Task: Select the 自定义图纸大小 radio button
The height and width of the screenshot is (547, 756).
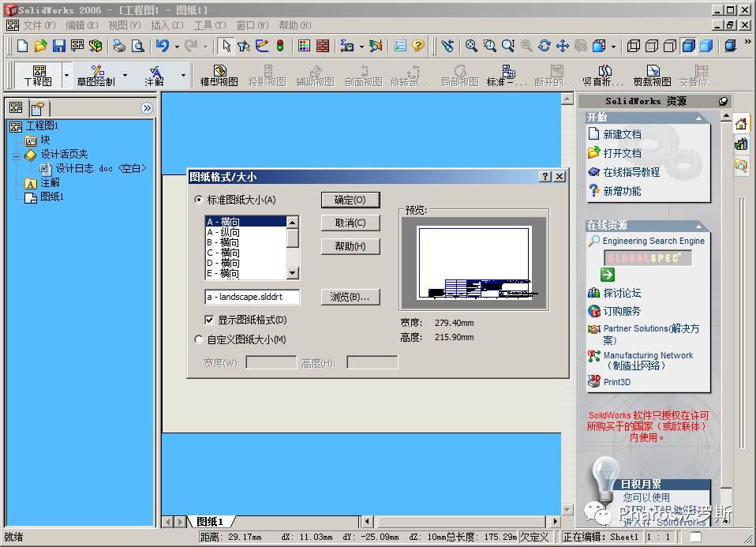Action: 199,339
